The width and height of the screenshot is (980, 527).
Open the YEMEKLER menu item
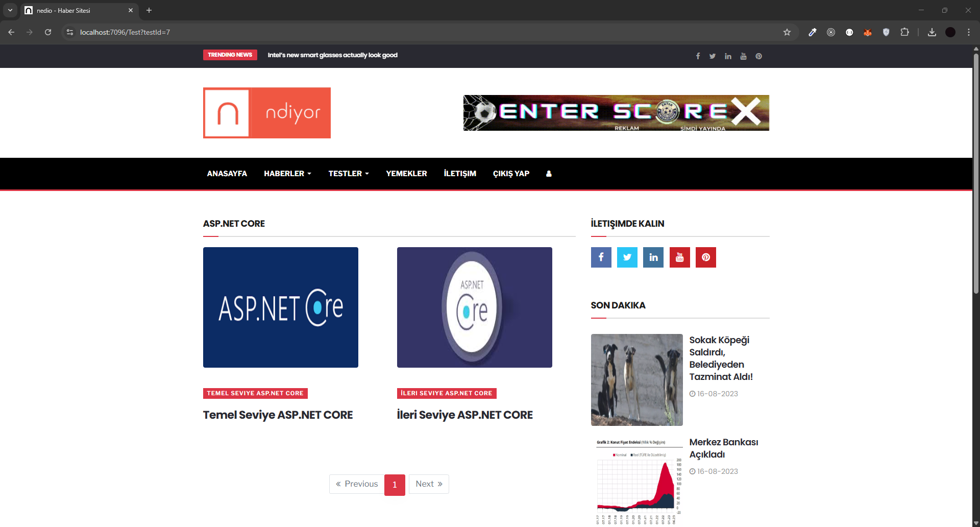[x=406, y=174]
